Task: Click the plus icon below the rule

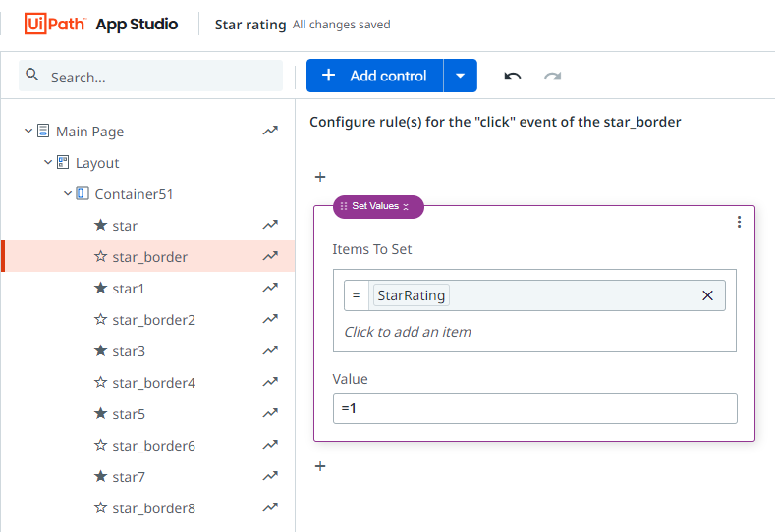Action: pyautogui.click(x=320, y=466)
